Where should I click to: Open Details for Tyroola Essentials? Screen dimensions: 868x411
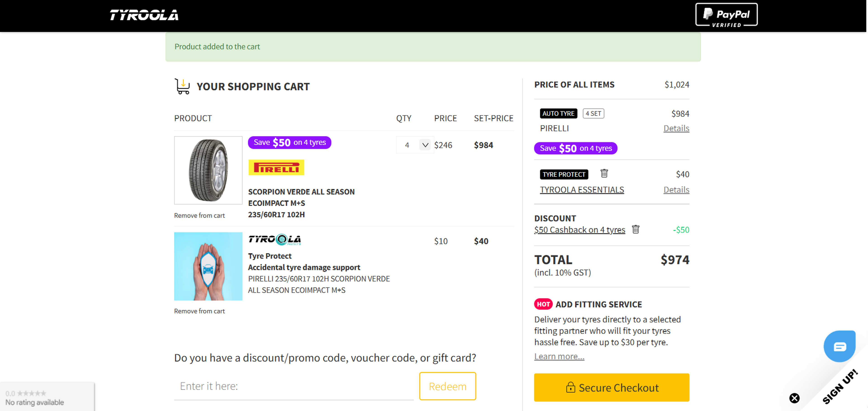point(676,190)
